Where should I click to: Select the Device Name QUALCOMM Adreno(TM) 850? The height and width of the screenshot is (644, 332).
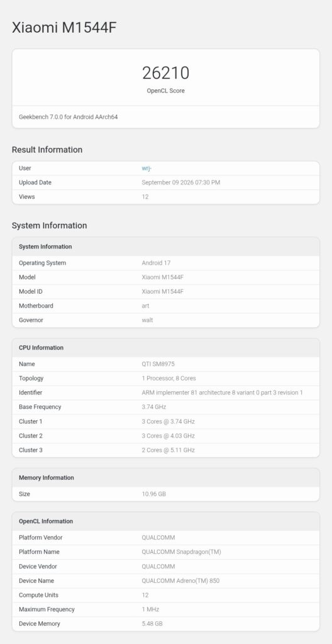point(182,580)
